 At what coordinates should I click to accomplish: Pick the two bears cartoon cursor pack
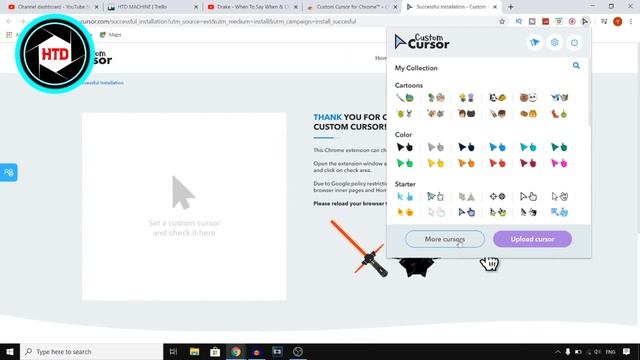pyautogui.click(x=528, y=98)
